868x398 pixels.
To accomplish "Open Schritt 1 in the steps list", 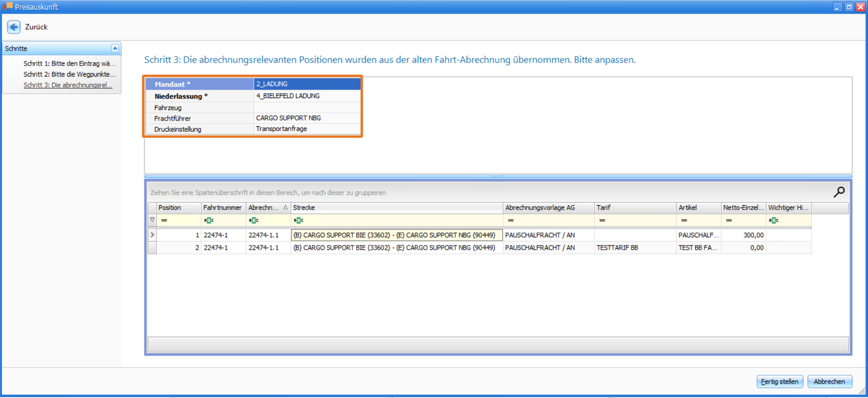I will 69,63.
